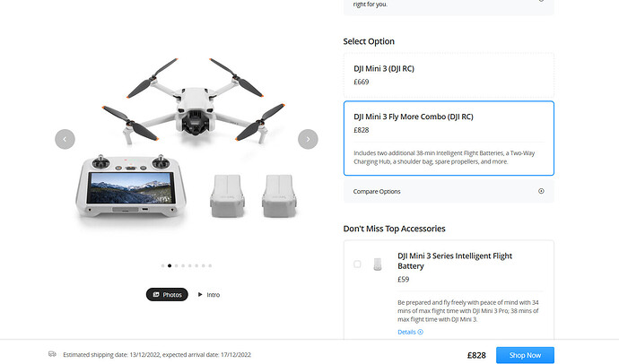Viewport: 619px width, 364px height.
Task: Click the Intro play triangle icon
Action: pos(200,294)
